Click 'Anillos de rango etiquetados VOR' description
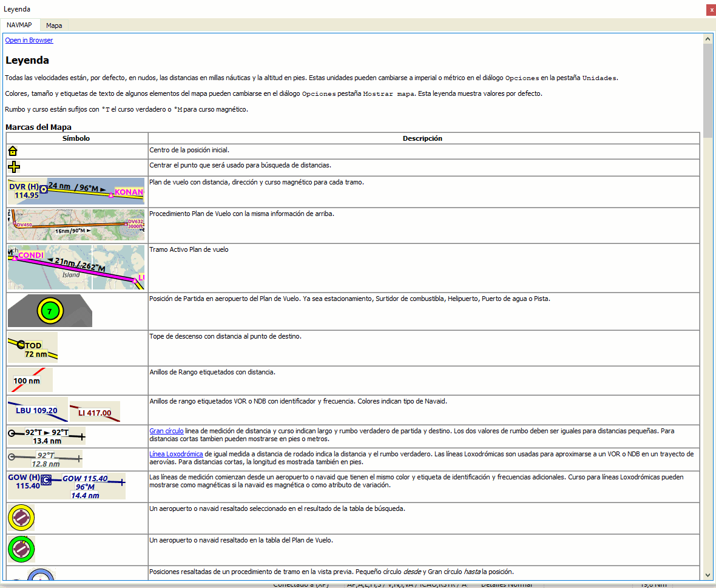The width and height of the screenshot is (716, 588). [298, 401]
